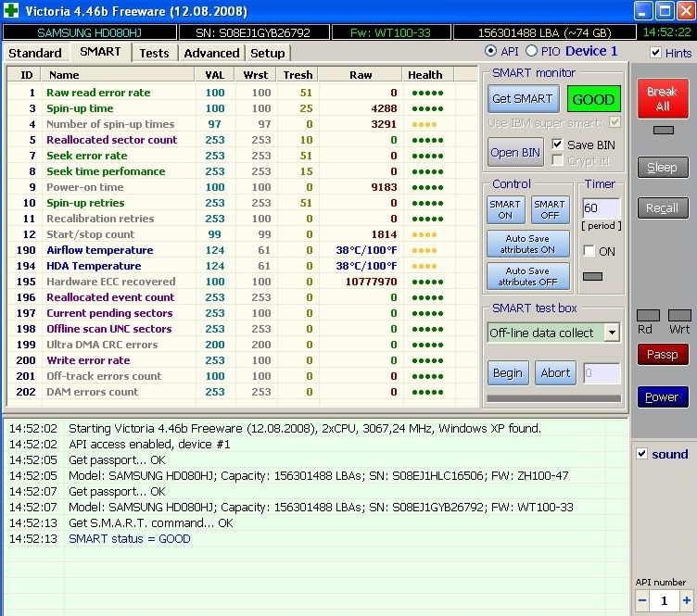Select the Airflow temperature row

tap(242, 250)
